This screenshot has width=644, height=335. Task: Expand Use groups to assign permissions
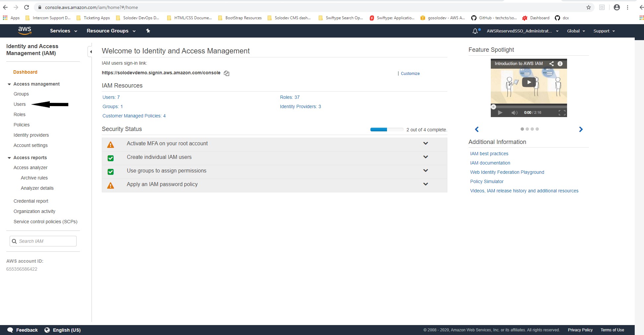point(425,170)
